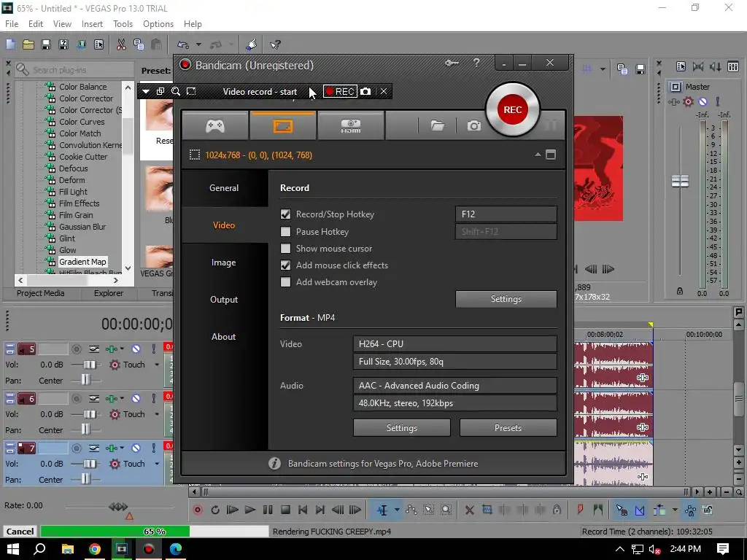Viewport: 747px width, 560px height.
Task: Enable Pause Hotkey checkbox
Action: (x=285, y=231)
